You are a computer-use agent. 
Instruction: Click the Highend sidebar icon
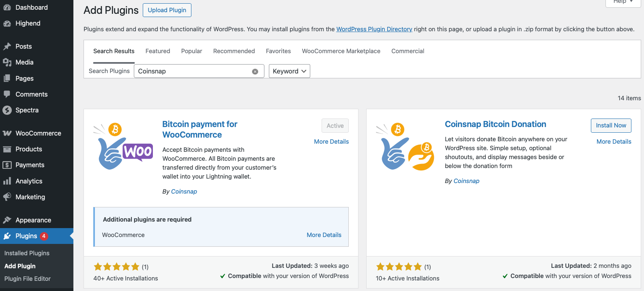point(7,24)
